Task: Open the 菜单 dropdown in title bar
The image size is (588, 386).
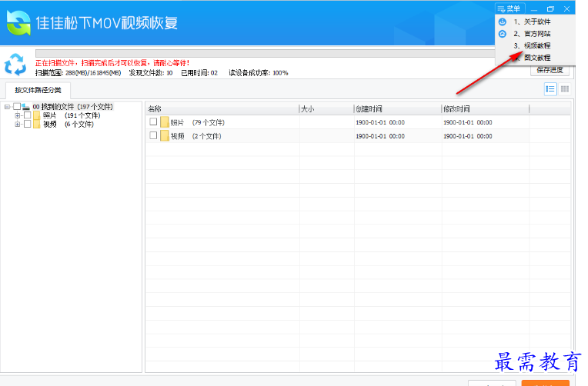Action: [x=511, y=8]
